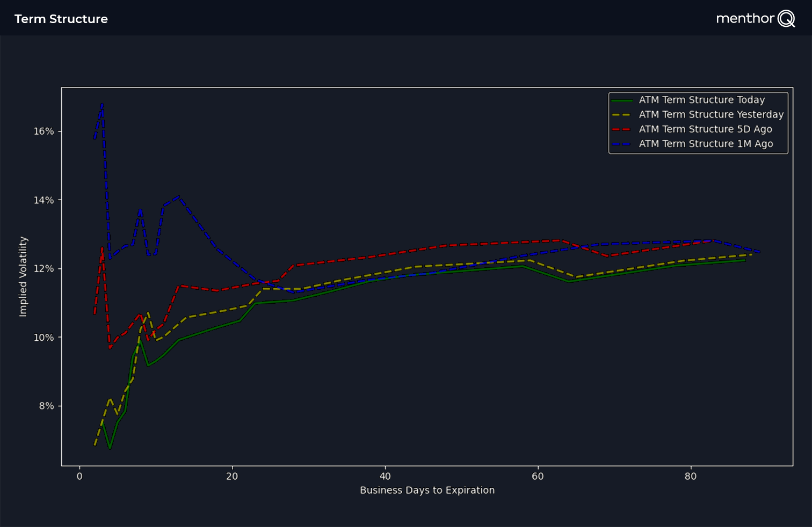The height and width of the screenshot is (527, 812).
Task: Click the 40 tick on x-axis
Action: pos(385,477)
